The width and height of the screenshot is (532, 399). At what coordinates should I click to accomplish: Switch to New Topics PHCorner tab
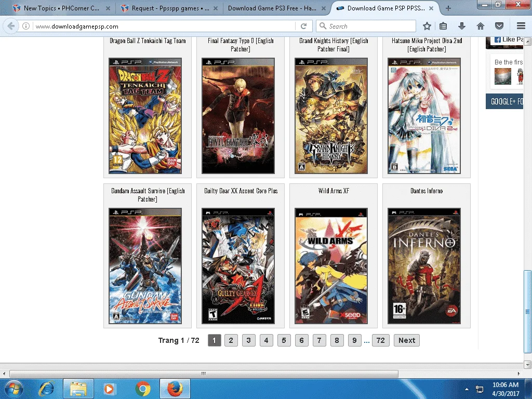pyautogui.click(x=61, y=8)
